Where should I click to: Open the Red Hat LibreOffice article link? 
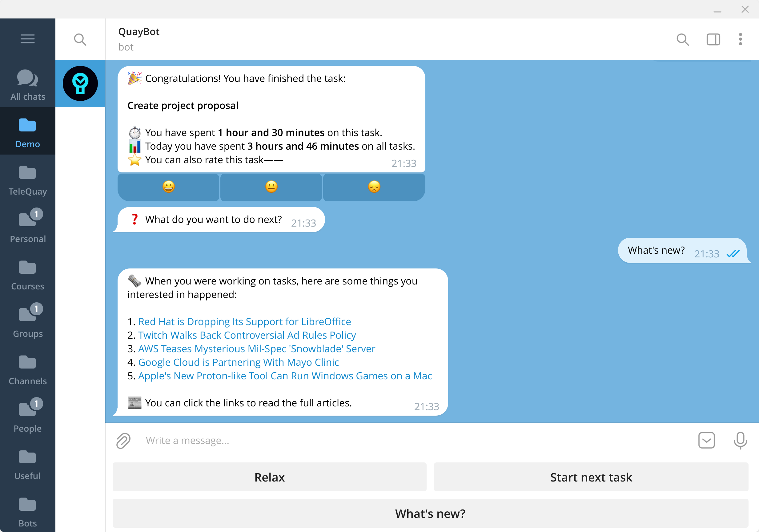click(244, 321)
